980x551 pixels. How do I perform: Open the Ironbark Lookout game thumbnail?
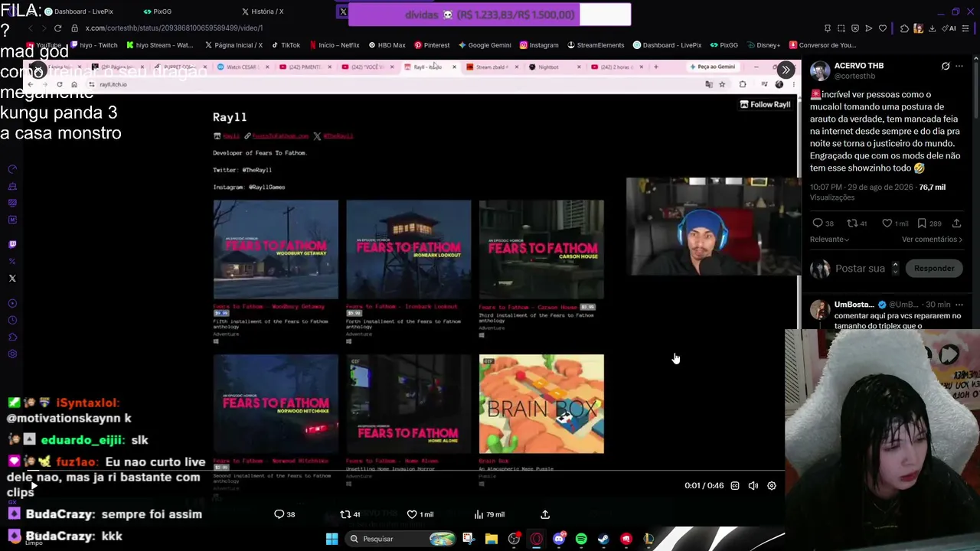click(409, 249)
